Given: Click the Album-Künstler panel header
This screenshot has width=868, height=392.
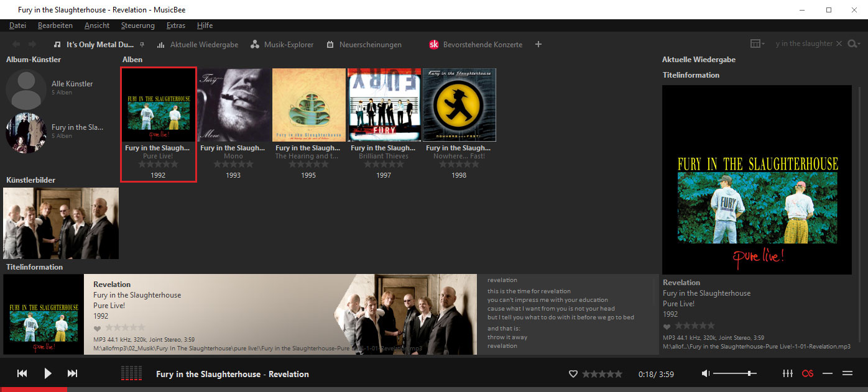Looking at the screenshot, I should pyautogui.click(x=34, y=60).
